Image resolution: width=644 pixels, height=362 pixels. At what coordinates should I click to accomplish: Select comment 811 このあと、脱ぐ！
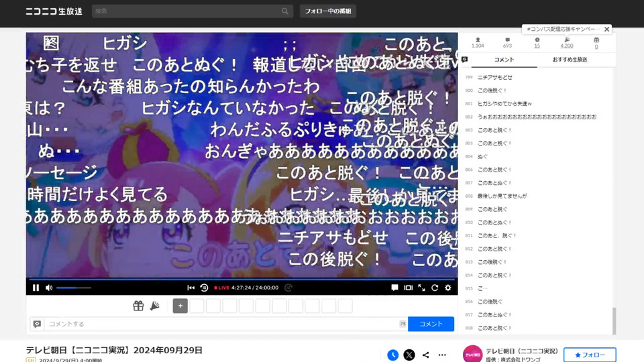coord(497,235)
